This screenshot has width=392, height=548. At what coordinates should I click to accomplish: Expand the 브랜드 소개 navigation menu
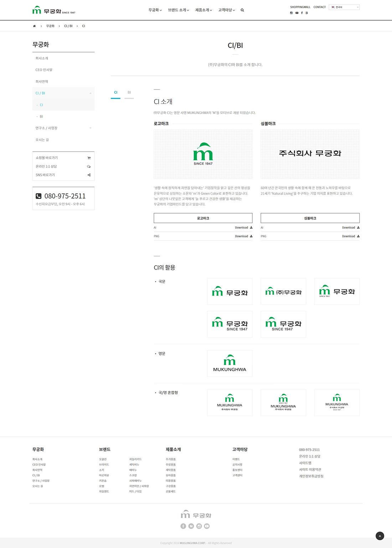pyautogui.click(x=179, y=10)
